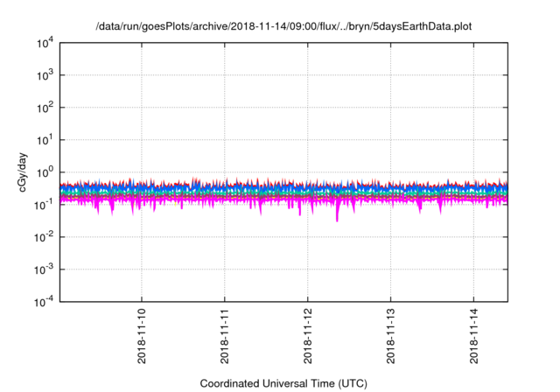The width and height of the screenshot is (560, 392).
Task: Click the 2018-11-10 date tick label
Action: (x=142, y=336)
